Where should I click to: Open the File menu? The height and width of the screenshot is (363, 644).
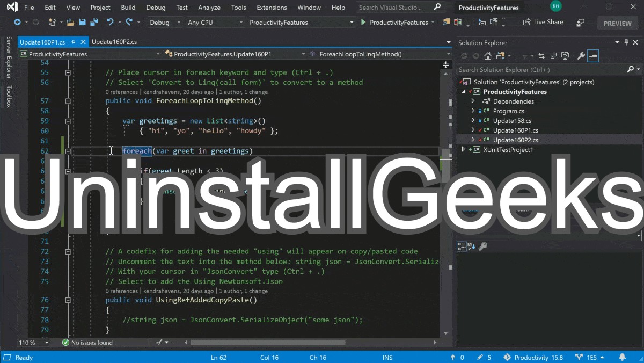point(29,8)
